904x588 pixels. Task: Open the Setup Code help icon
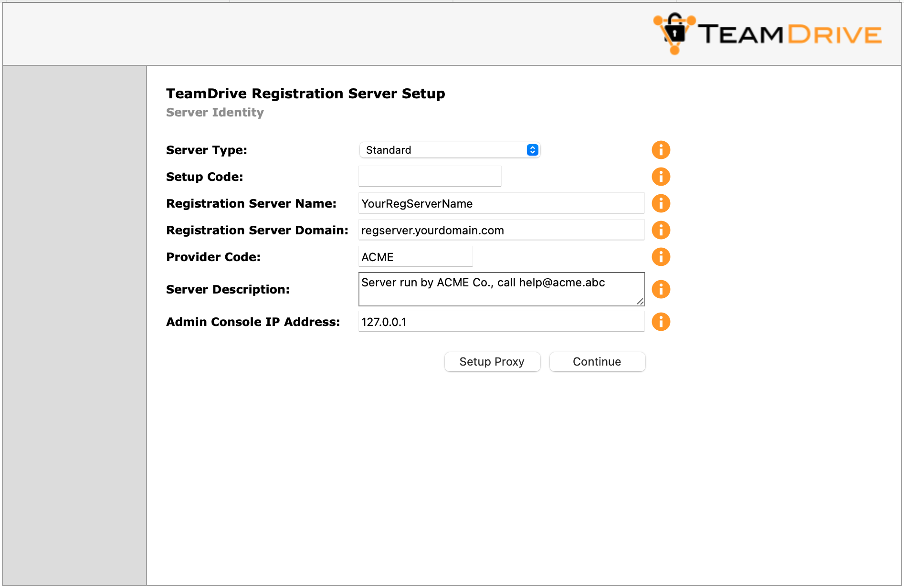point(661,176)
